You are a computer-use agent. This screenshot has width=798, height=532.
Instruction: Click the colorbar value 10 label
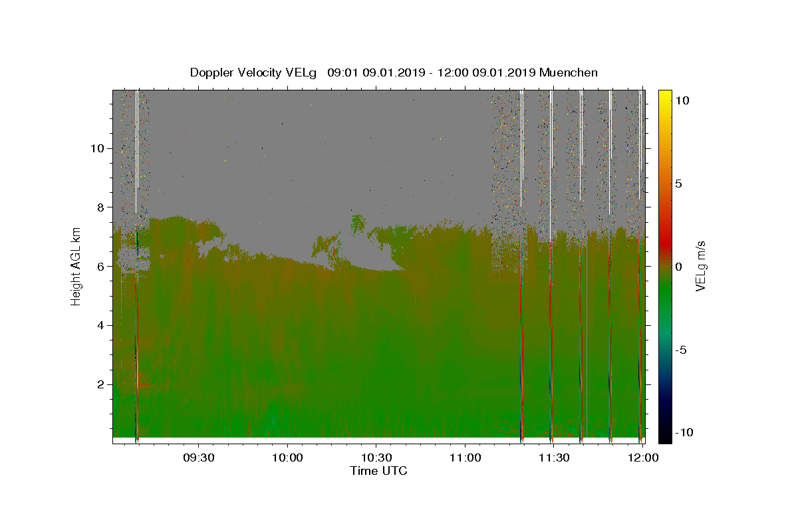coord(682,100)
